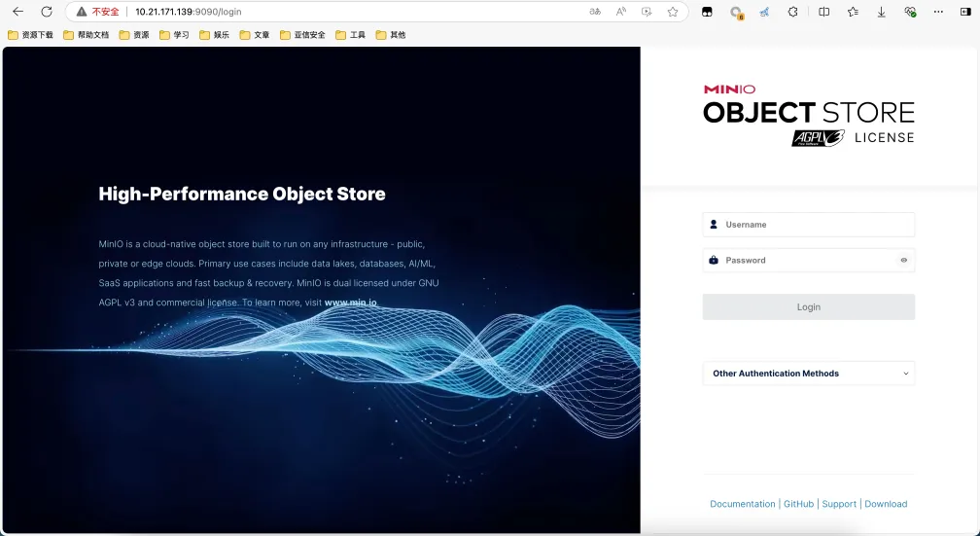
Task: Toggle the browser sidebar icon at far right
Action: (x=965, y=12)
